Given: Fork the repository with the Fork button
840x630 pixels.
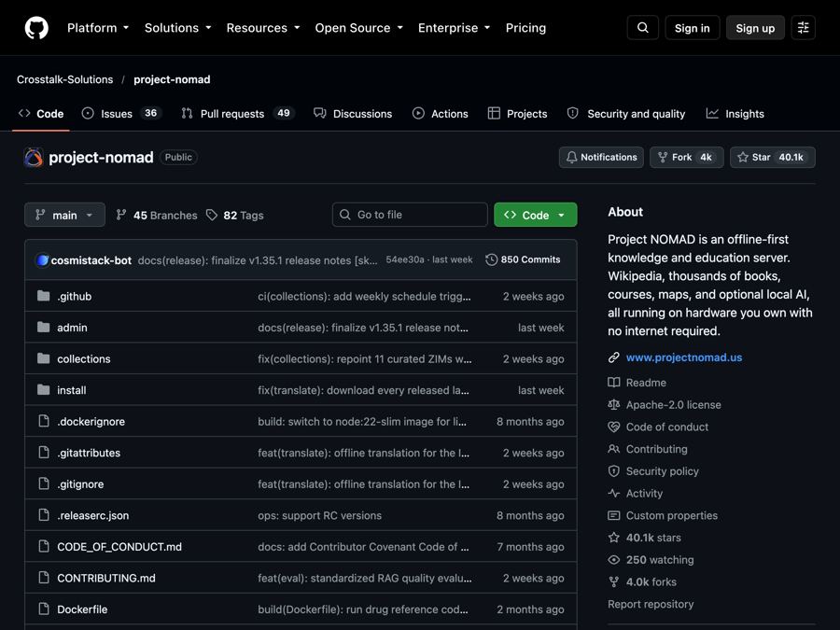Looking at the screenshot, I should click(686, 158).
